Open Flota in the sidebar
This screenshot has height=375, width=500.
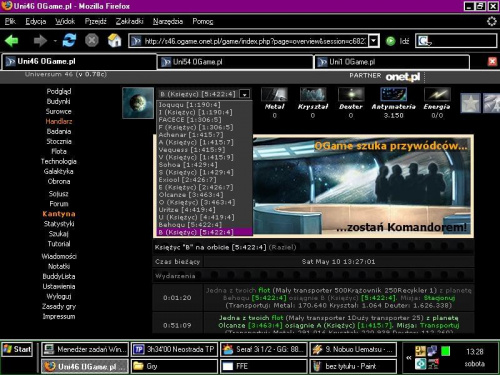(x=59, y=151)
